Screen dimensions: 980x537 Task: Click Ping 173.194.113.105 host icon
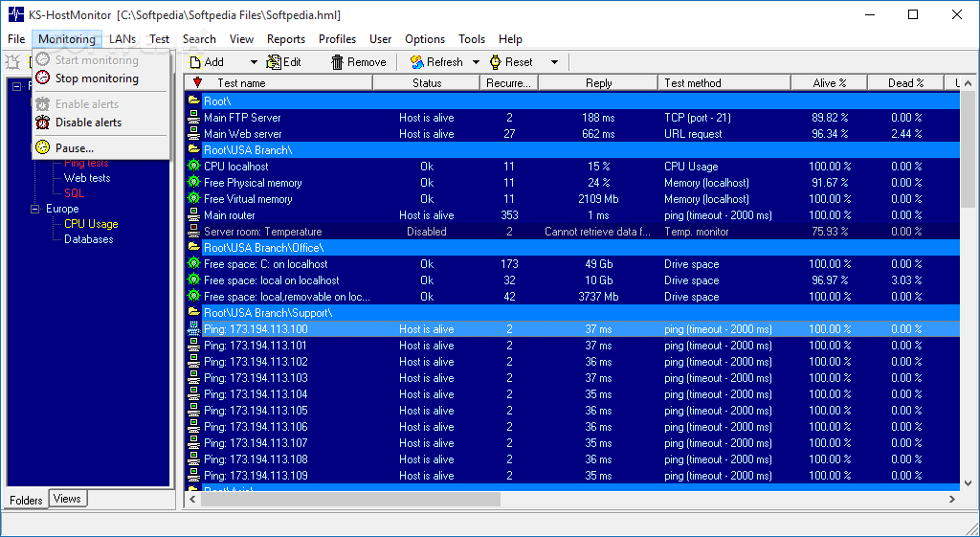(x=193, y=410)
